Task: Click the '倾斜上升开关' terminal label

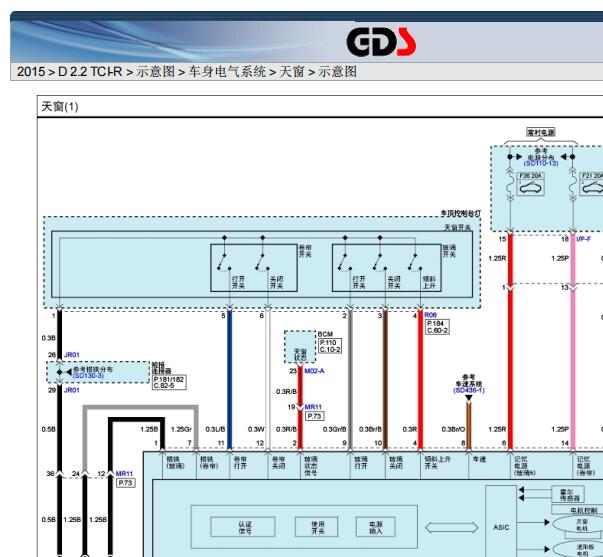Action: [x=437, y=462]
